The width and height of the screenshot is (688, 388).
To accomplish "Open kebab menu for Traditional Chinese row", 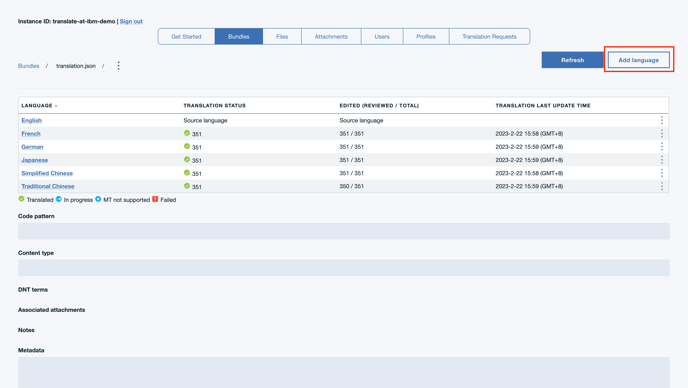I will pos(662,186).
